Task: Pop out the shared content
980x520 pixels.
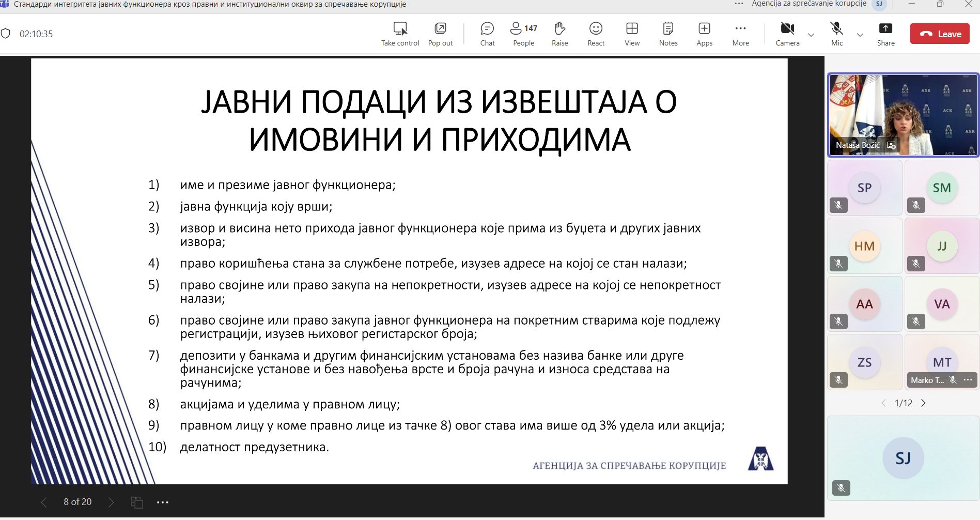Action: (x=440, y=34)
